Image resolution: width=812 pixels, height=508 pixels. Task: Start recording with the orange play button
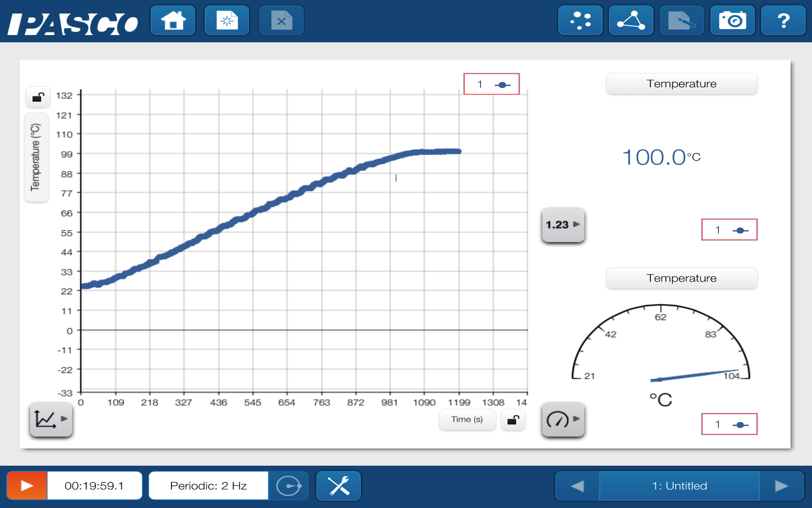[26, 485]
